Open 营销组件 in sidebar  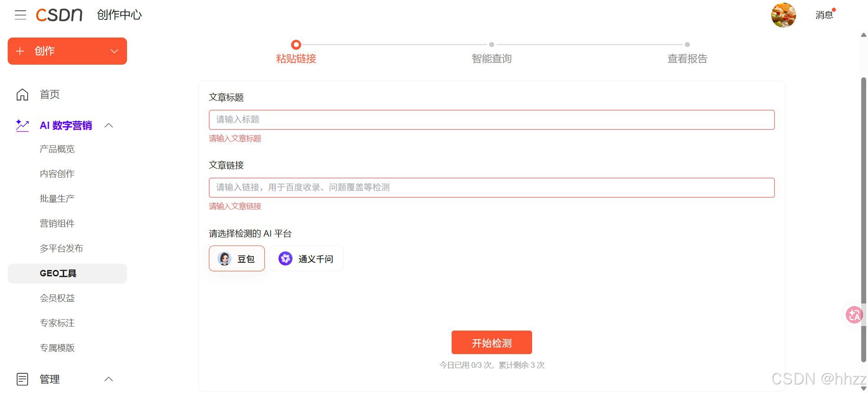point(57,223)
